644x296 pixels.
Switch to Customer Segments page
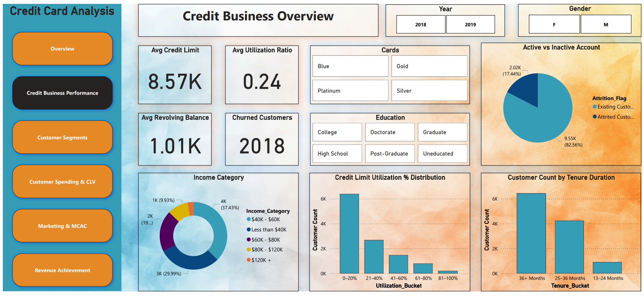(x=62, y=137)
